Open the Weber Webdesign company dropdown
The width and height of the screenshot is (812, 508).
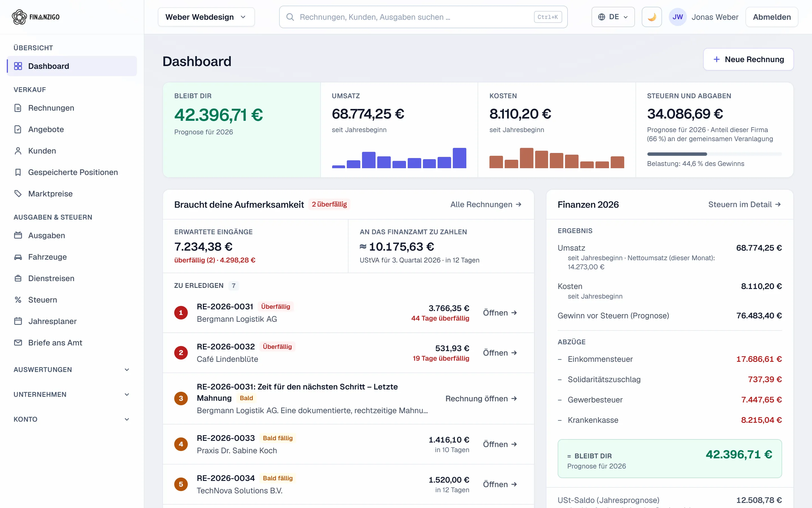coord(206,17)
